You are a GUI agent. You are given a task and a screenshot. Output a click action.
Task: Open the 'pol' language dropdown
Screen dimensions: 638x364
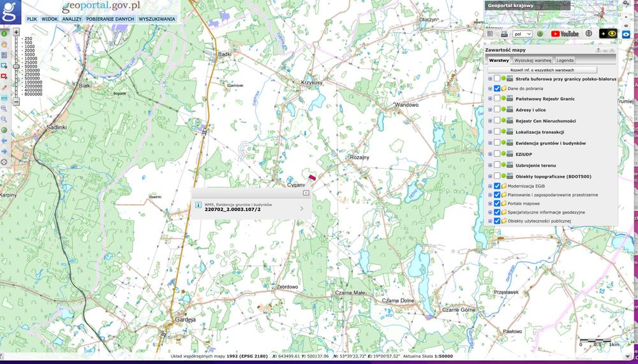[523, 34]
